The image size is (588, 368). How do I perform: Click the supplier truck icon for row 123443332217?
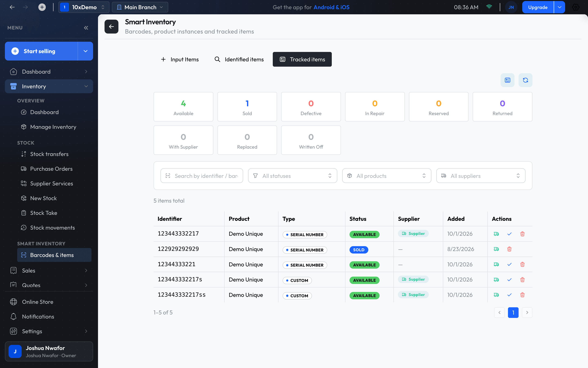496,234
